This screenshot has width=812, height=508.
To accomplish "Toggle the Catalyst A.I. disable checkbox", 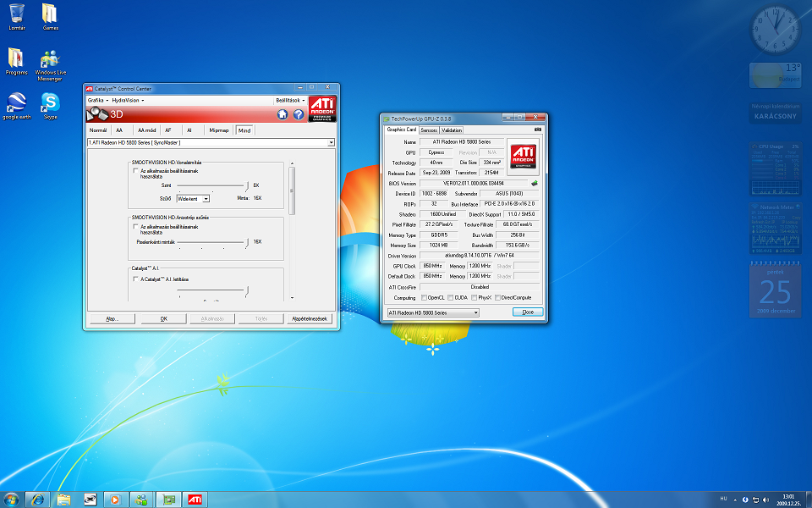I will pyautogui.click(x=135, y=279).
